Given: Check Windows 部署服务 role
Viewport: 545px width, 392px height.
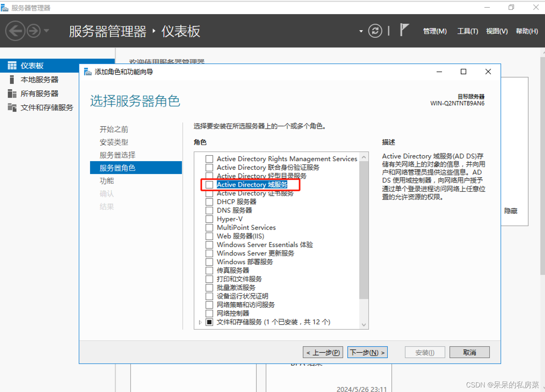Looking at the screenshot, I should click(209, 262).
